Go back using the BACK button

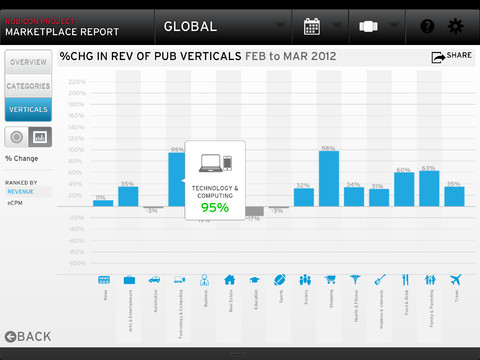(x=28, y=336)
